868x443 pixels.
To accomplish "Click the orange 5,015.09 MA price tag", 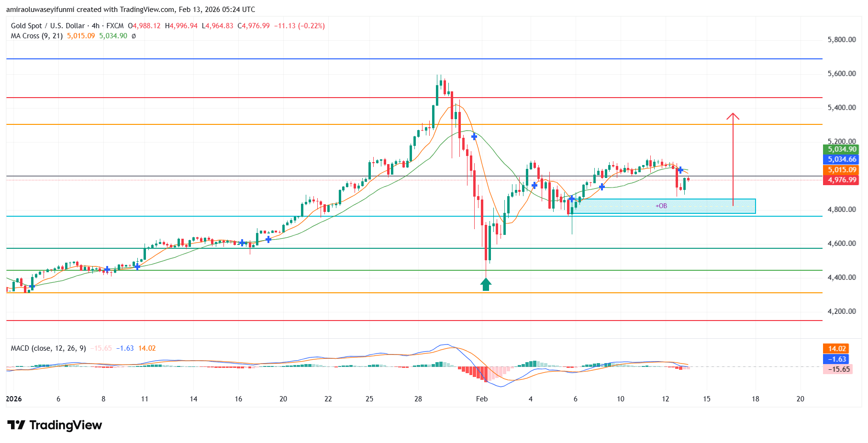I will point(842,170).
